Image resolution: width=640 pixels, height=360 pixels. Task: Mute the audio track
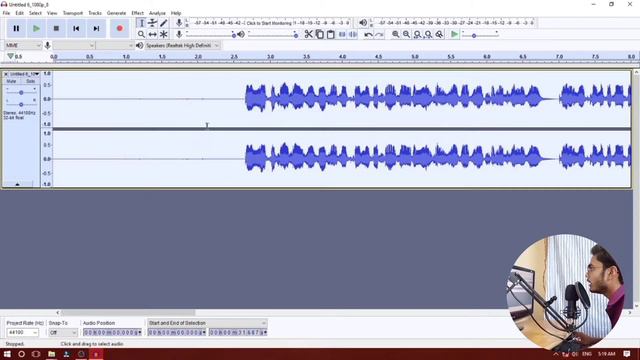(x=11, y=81)
